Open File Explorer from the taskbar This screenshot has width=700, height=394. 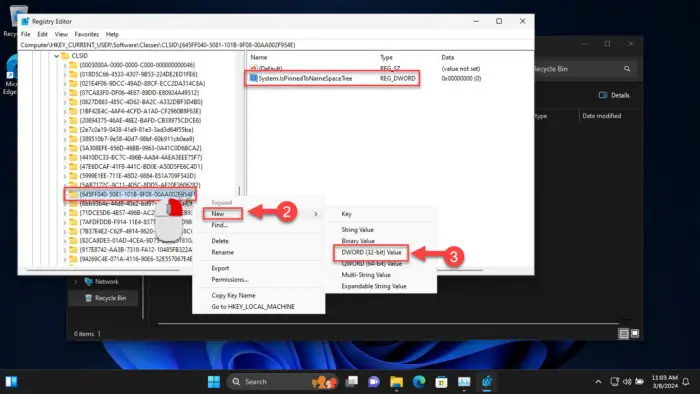pyautogui.click(x=396, y=382)
